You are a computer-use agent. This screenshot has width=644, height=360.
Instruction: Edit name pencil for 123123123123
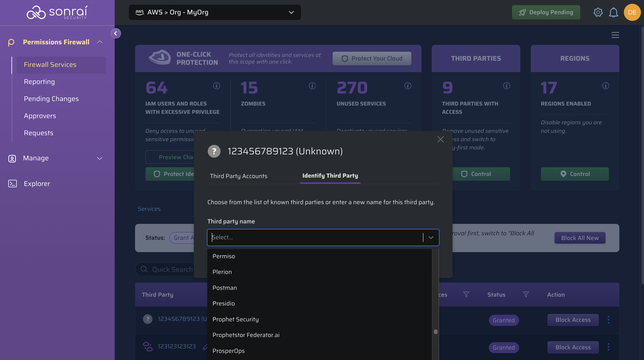tap(205, 347)
